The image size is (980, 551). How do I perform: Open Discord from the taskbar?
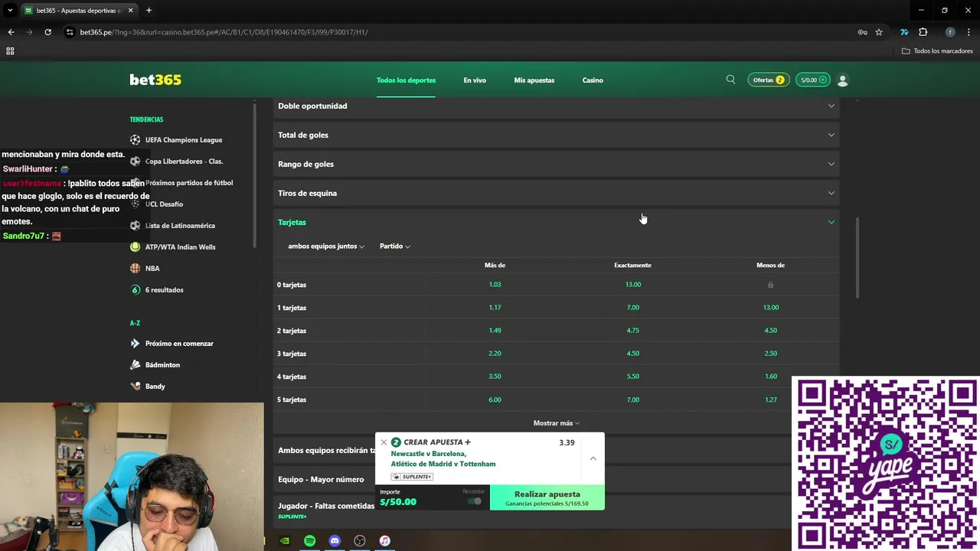point(335,541)
